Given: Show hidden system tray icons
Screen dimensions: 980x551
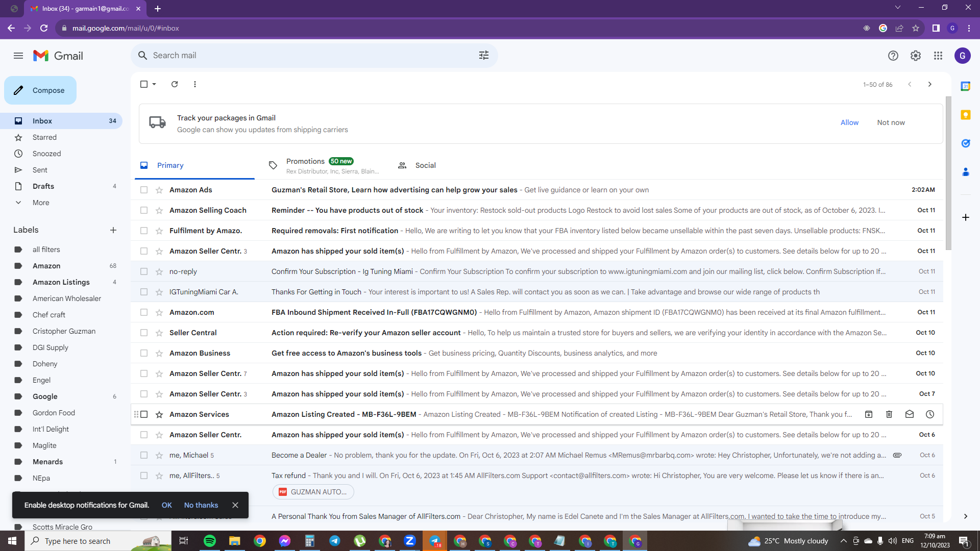Looking at the screenshot, I should [x=844, y=541].
